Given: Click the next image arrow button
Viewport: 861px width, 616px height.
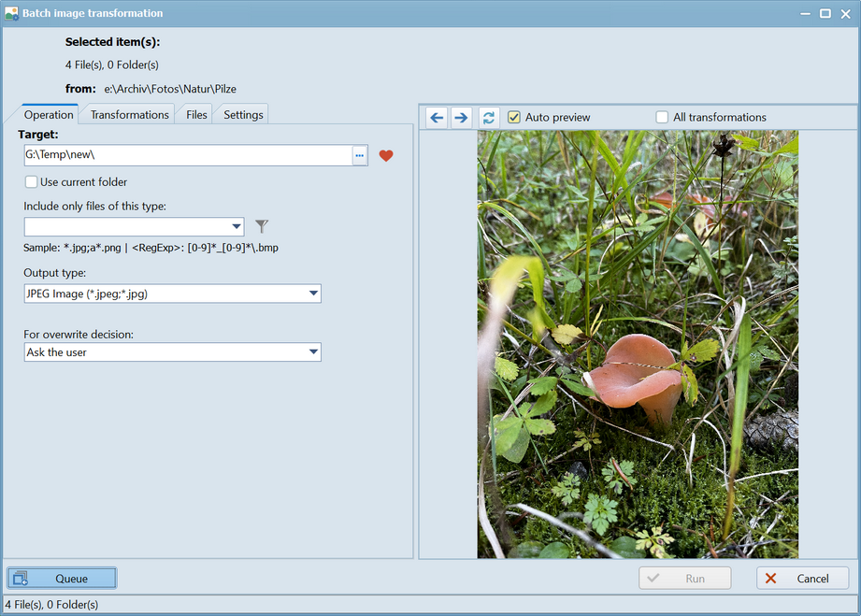Looking at the screenshot, I should click(461, 118).
